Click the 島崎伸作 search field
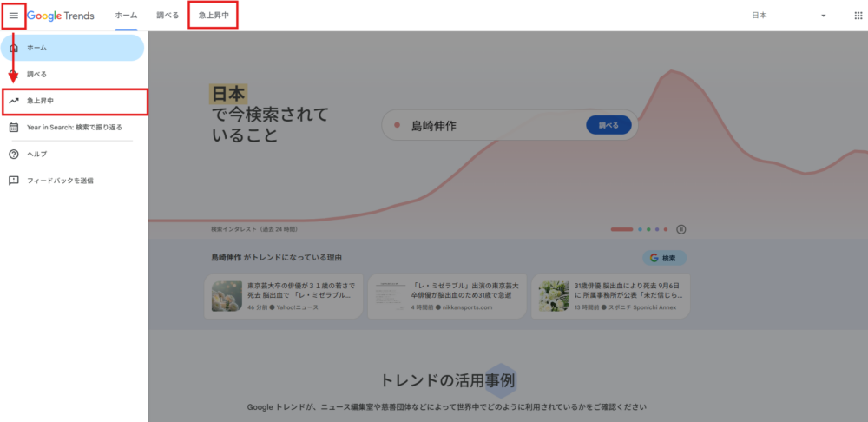Viewport: 868px width, 422px height. pyautogui.click(x=490, y=126)
